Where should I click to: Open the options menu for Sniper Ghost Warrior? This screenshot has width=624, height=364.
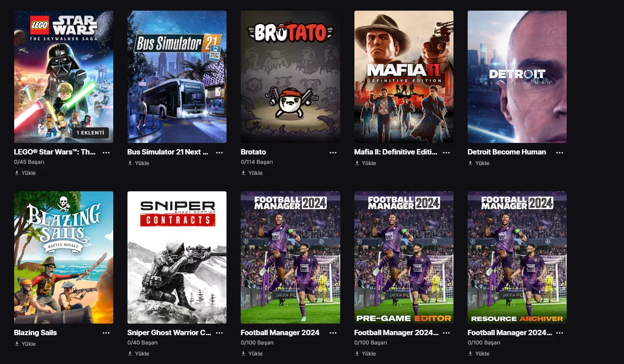219,333
